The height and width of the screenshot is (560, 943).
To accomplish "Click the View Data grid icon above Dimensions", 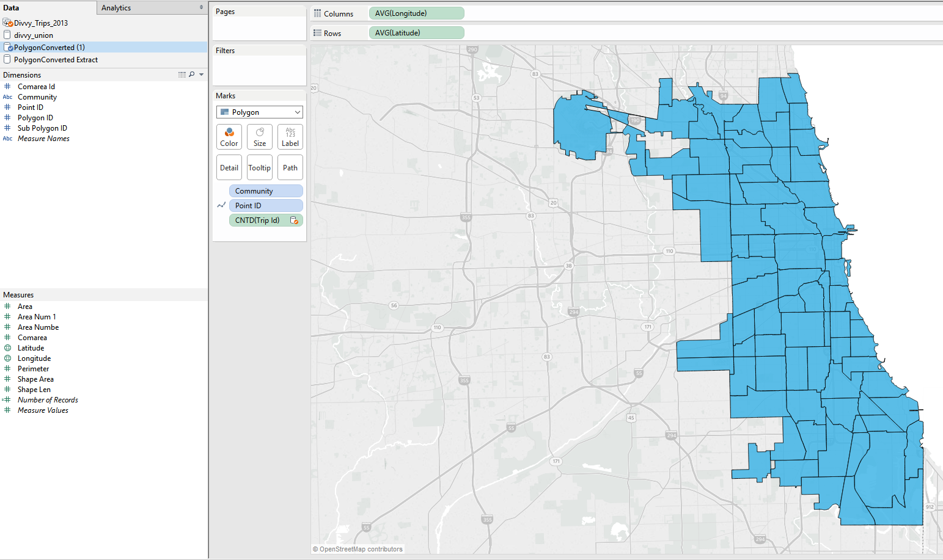I will (182, 74).
